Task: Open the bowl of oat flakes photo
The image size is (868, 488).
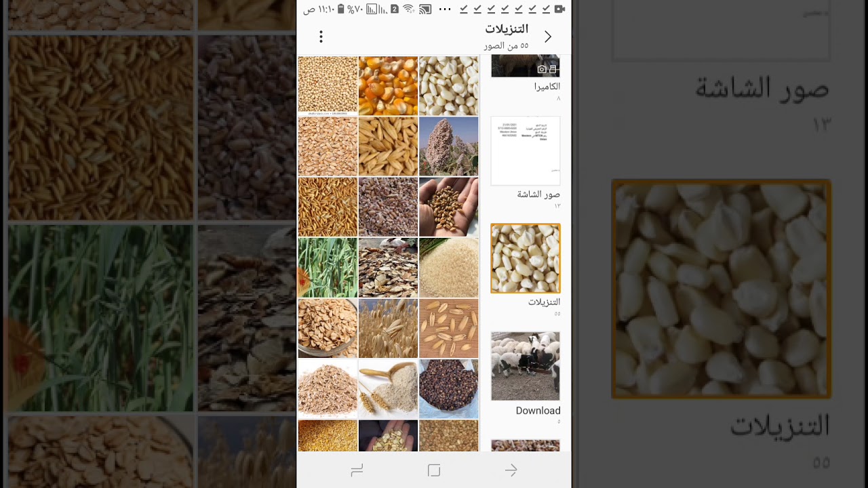Action: click(328, 328)
